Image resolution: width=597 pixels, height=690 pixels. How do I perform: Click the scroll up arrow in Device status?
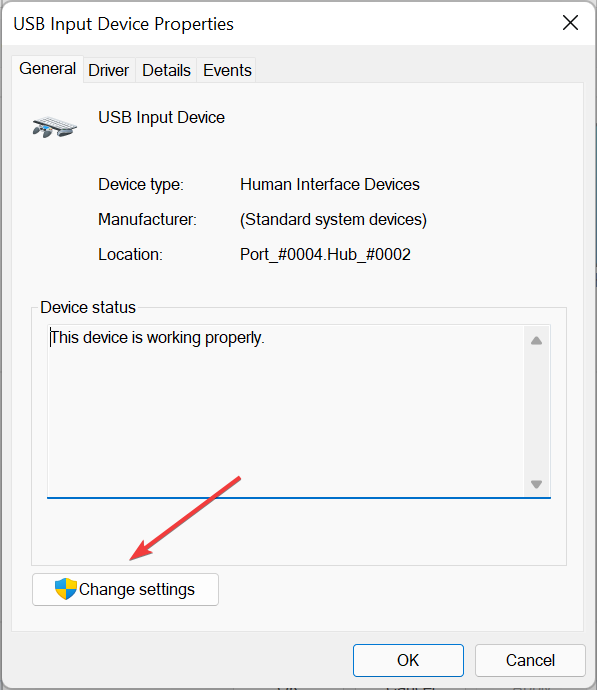click(x=536, y=341)
